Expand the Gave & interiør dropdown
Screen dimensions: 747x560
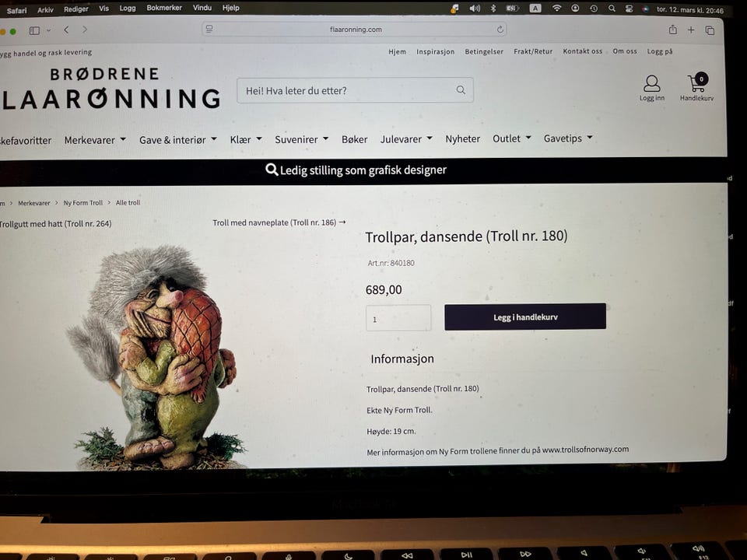pos(177,140)
